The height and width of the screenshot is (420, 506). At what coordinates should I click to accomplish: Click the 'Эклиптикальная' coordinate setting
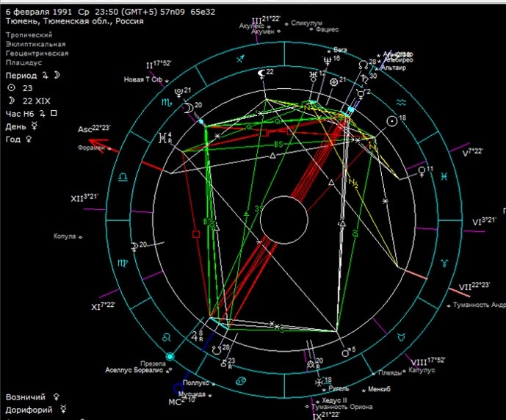click(35, 44)
